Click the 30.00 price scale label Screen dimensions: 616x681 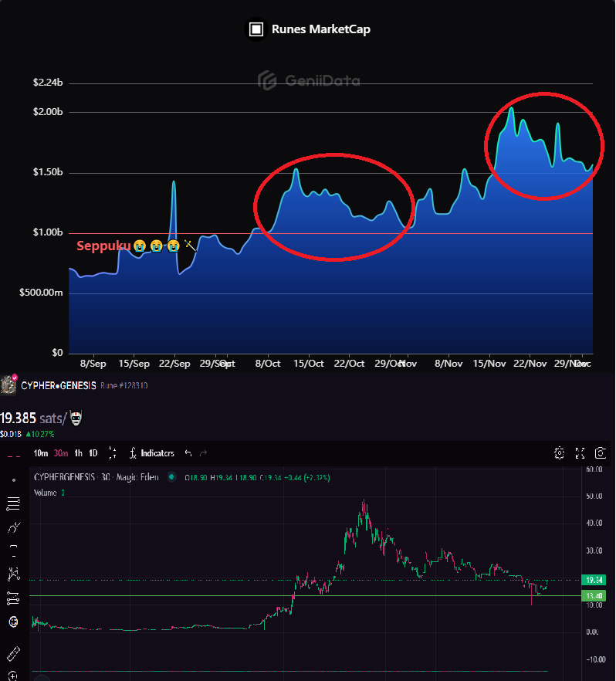594,551
